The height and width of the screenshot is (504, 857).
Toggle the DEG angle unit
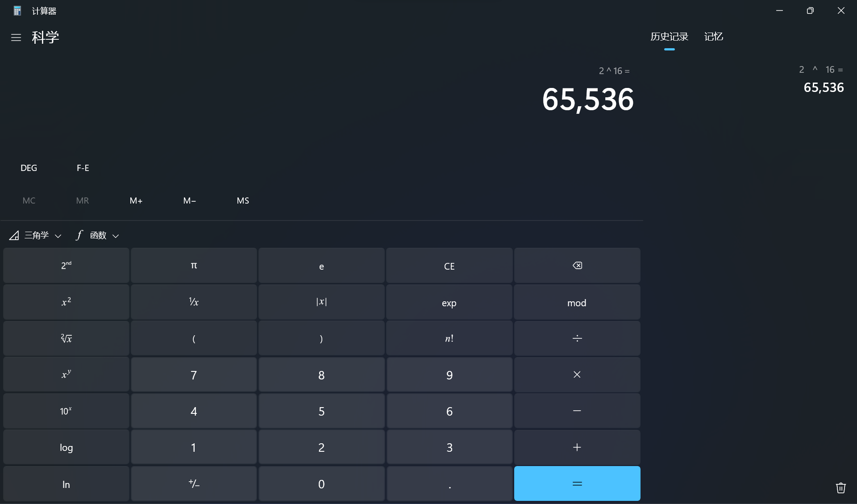click(29, 168)
